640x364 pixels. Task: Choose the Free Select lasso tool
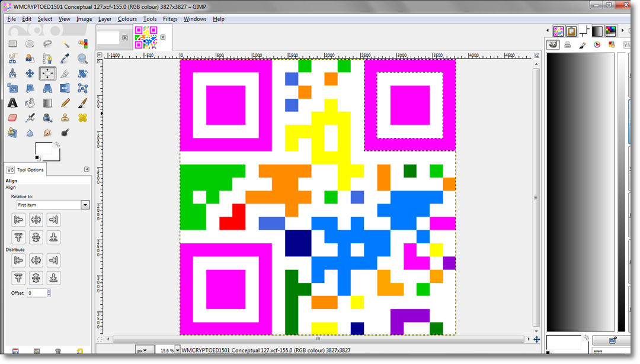click(47, 44)
